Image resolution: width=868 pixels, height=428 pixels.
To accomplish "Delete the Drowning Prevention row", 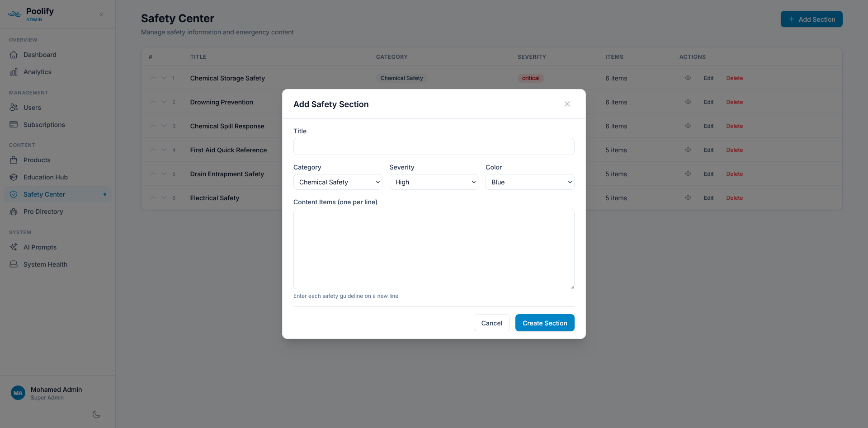I will pos(735,102).
